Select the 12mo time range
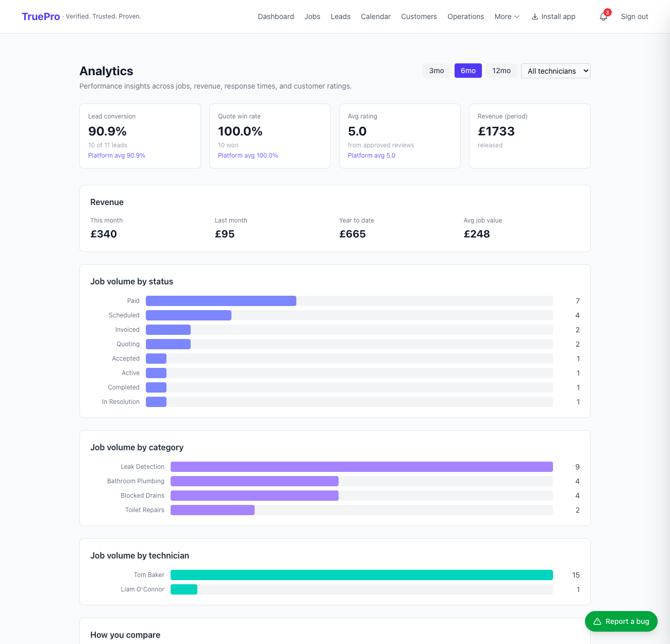The height and width of the screenshot is (644, 670). [x=501, y=71]
